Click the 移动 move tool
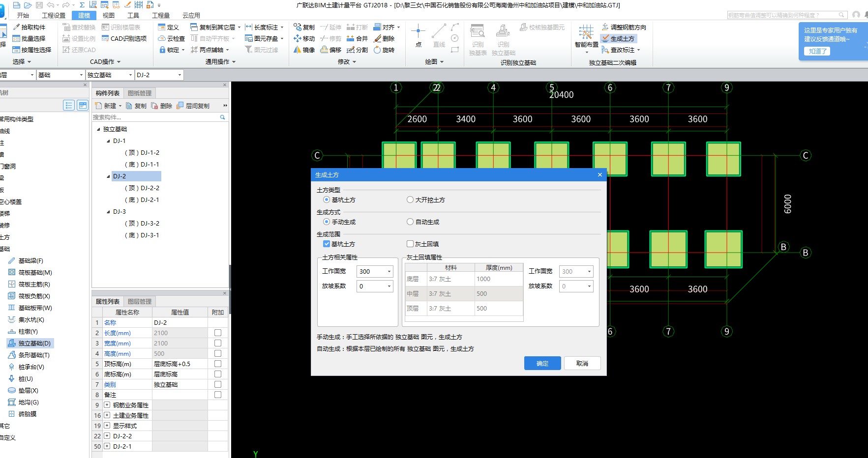 (304, 38)
